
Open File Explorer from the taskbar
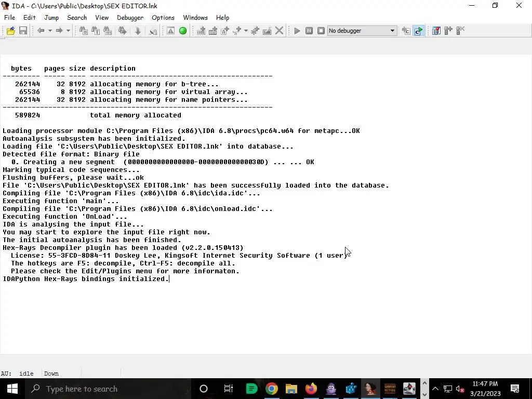[291, 389]
